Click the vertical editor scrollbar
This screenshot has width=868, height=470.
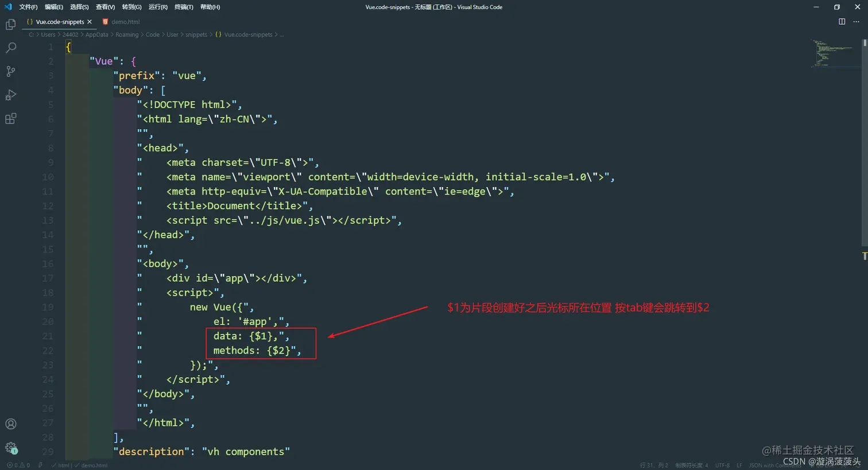(x=865, y=143)
